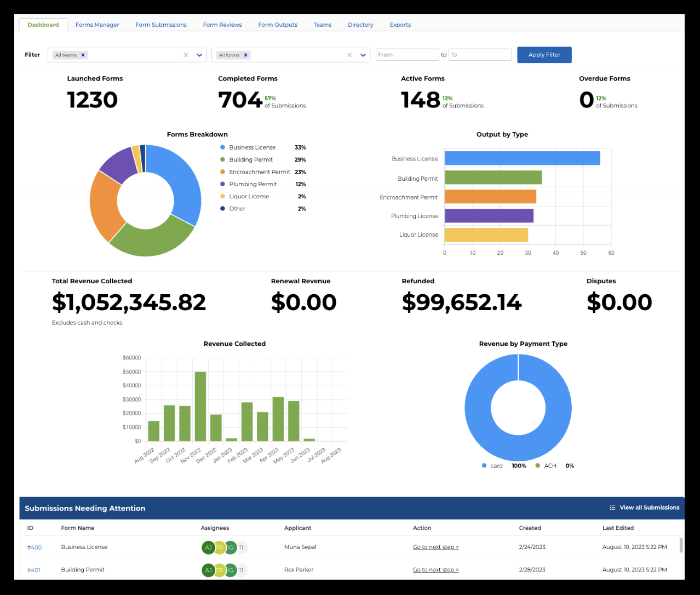
Task: Open submission #401
Action: click(x=34, y=570)
